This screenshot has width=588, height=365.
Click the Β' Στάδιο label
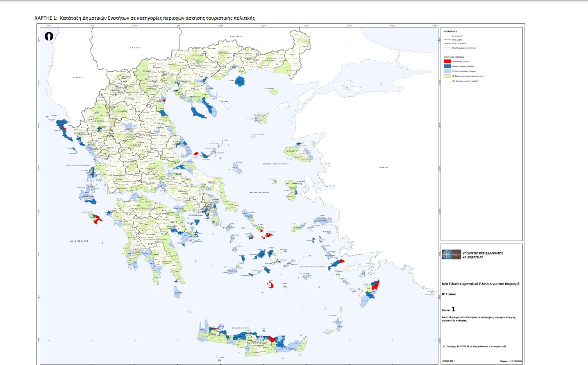(449, 294)
